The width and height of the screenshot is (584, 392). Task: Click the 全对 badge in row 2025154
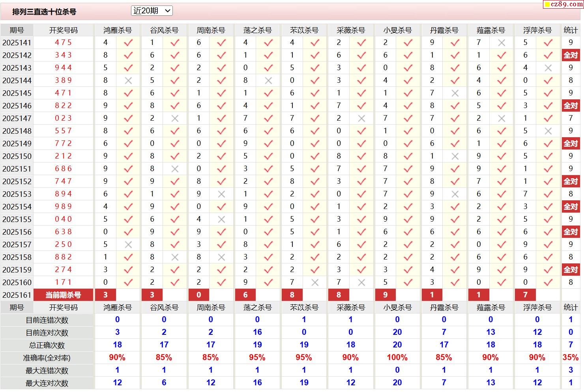(571, 207)
